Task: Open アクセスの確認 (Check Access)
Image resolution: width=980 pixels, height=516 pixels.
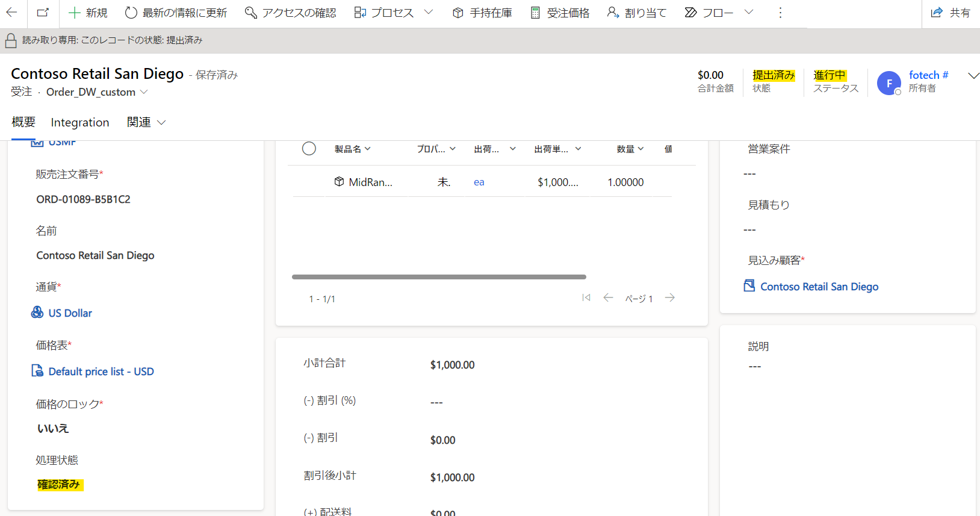Action: click(291, 13)
